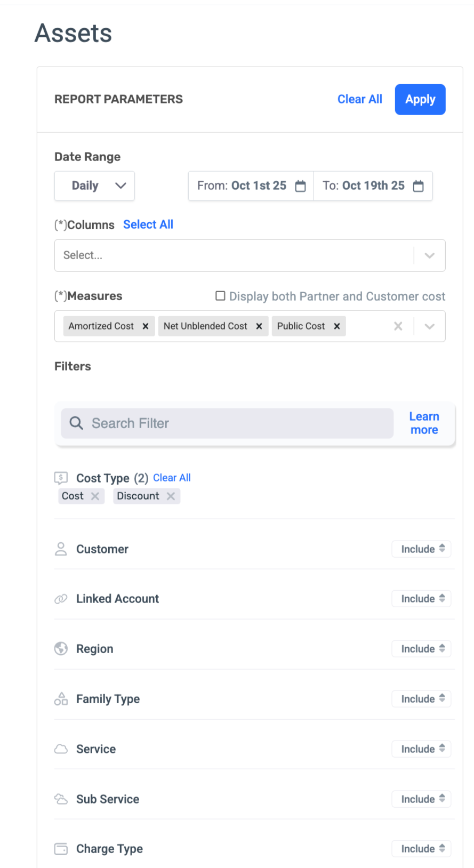The width and height of the screenshot is (474, 868).
Task: Remove the Cost filter chip
Action: pyautogui.click(x=95, y=496)
